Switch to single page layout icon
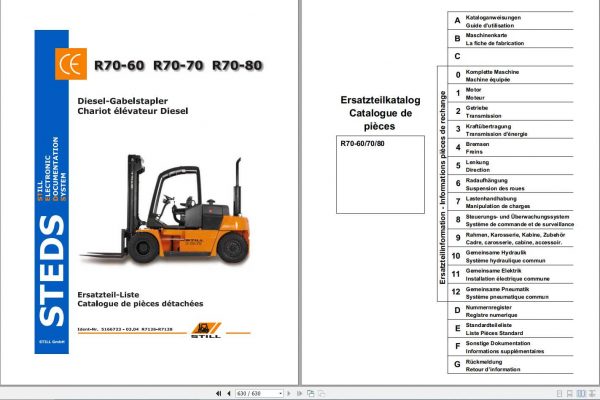This screenshot has height=400, width=600. (x=559, y=393)
